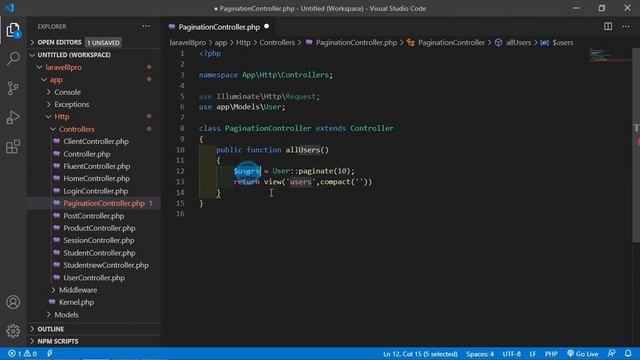Viewport: 640px width, 360px height.
Task: Click 1 UNSAVED badge in Open Editors
Action: 103,42
